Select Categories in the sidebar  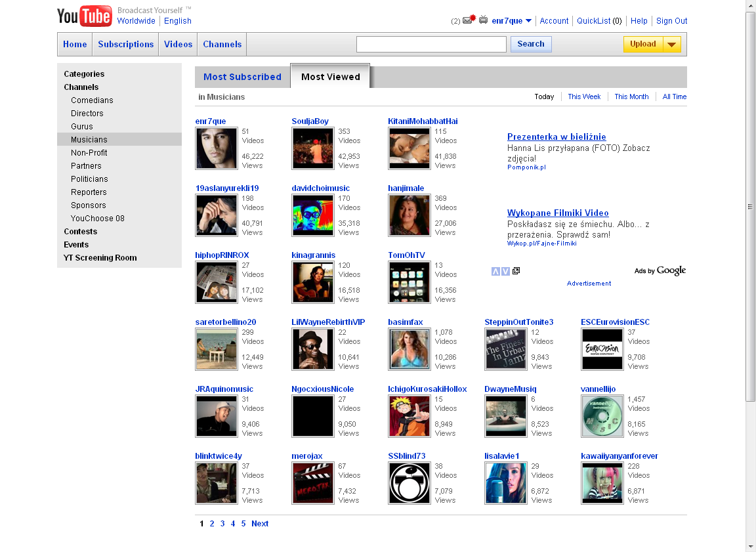[x=84, y=74]
